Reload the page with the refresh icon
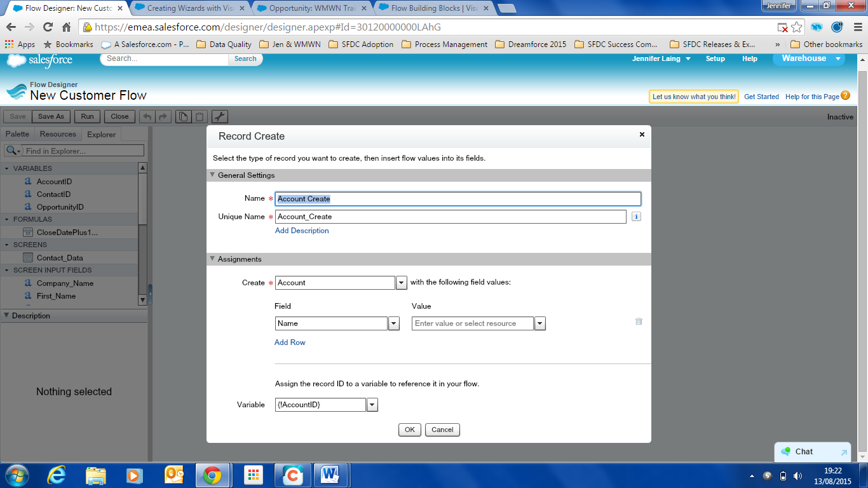868x488 pixels. (48, 27)
